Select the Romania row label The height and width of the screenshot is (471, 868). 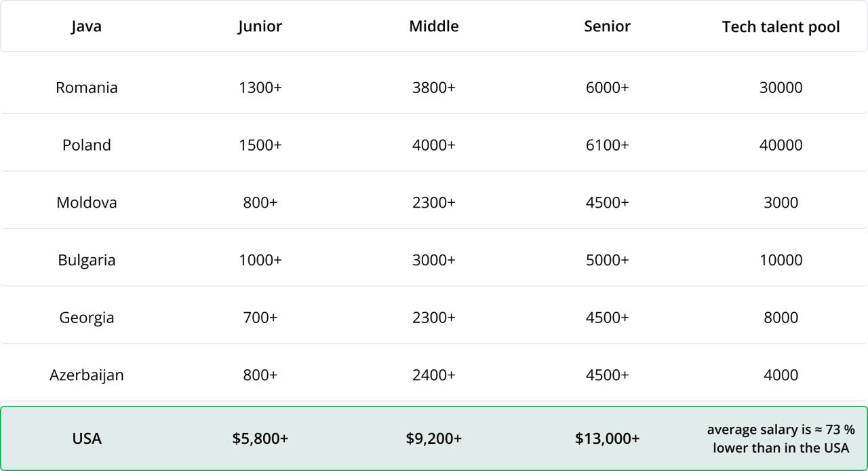point(86,88)
